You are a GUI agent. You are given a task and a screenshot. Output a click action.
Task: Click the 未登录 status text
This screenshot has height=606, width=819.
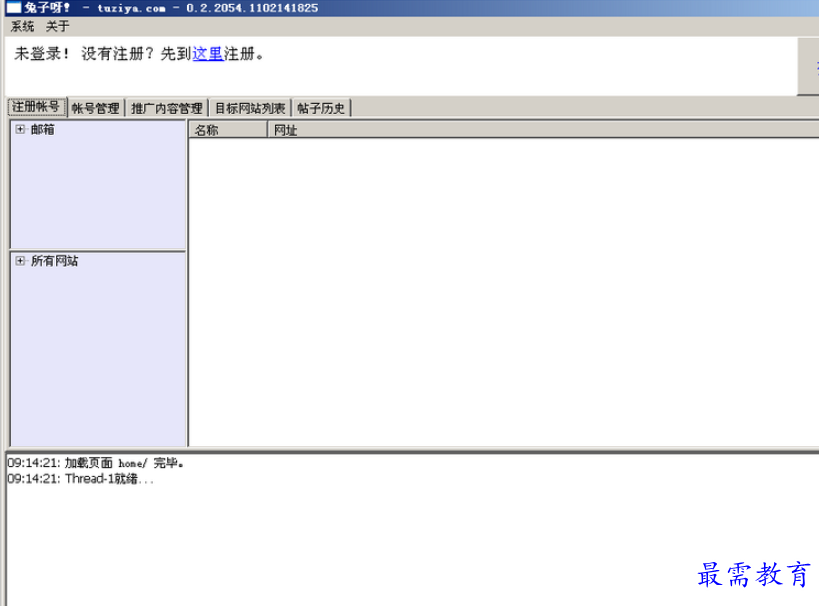point(41,53)
